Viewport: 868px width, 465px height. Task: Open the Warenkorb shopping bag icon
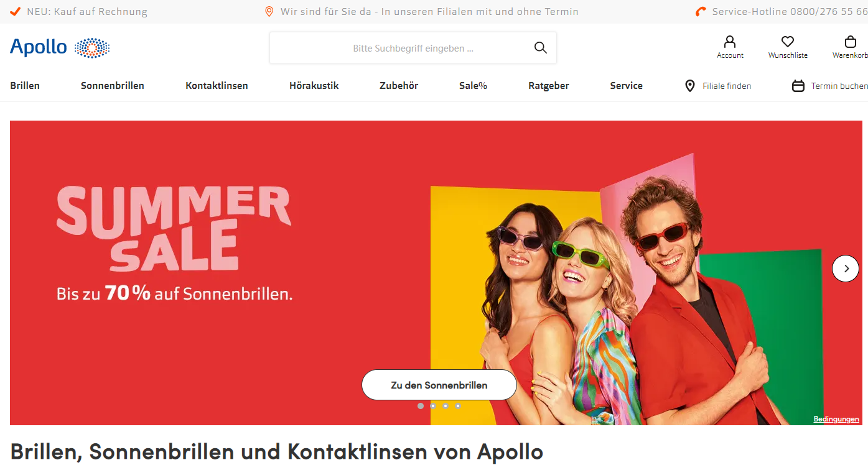[851, 42]
